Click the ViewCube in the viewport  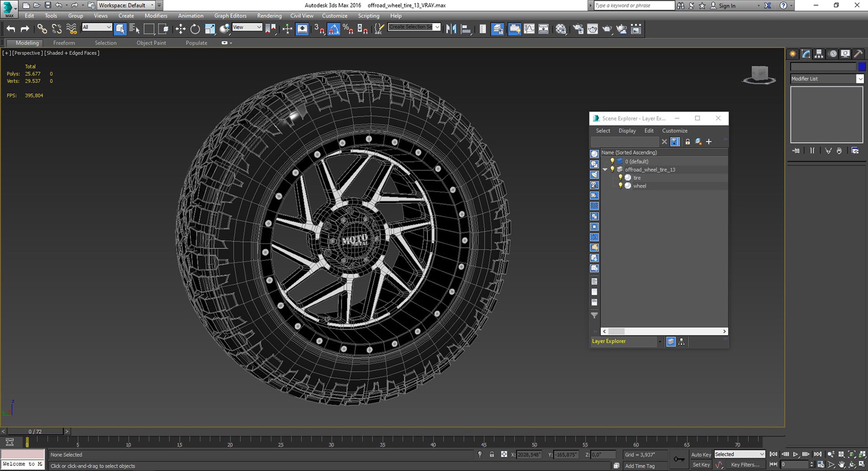[x=759, y=75]
